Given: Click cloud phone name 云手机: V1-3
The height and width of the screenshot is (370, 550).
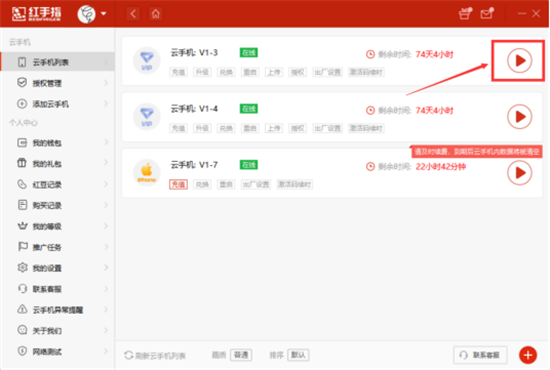Looking at the screenshot, I should pyautogui.click(x=194, y=53).
